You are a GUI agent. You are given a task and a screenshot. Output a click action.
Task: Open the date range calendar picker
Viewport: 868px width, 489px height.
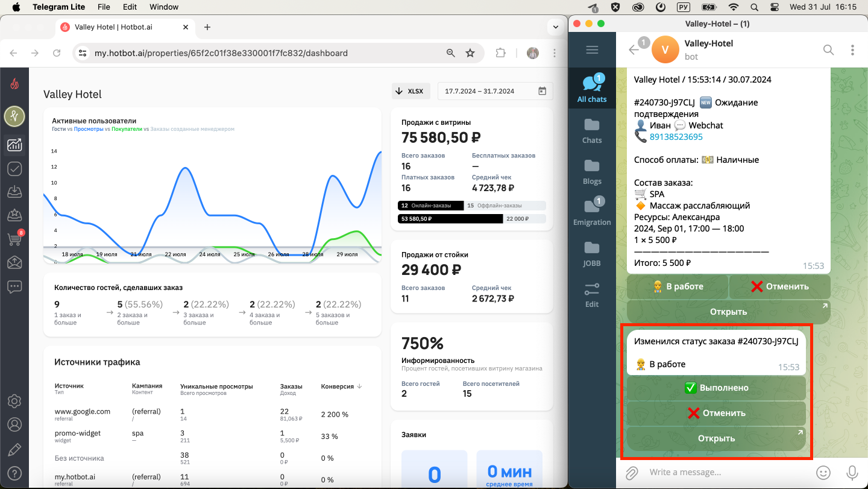click(x=542, y=91)
